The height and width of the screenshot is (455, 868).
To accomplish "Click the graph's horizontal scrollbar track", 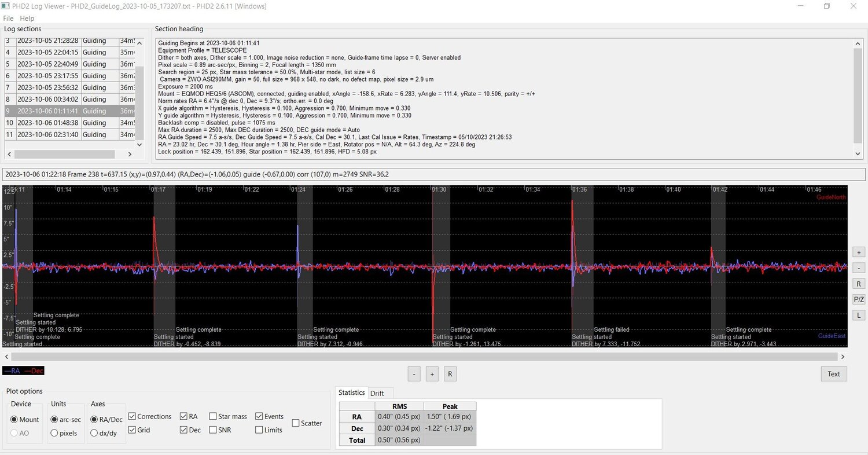I will point(425,357).
